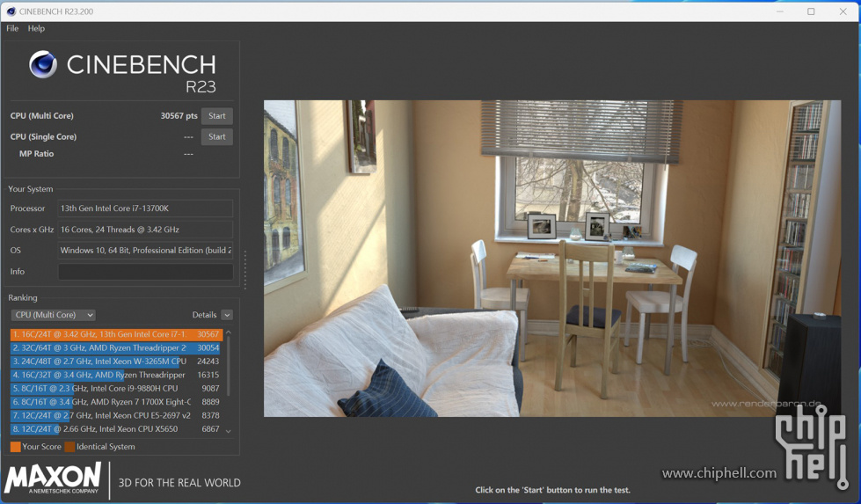Minimize the Cinebench window
Screen dimensions: 861x504
click(779, 11)
